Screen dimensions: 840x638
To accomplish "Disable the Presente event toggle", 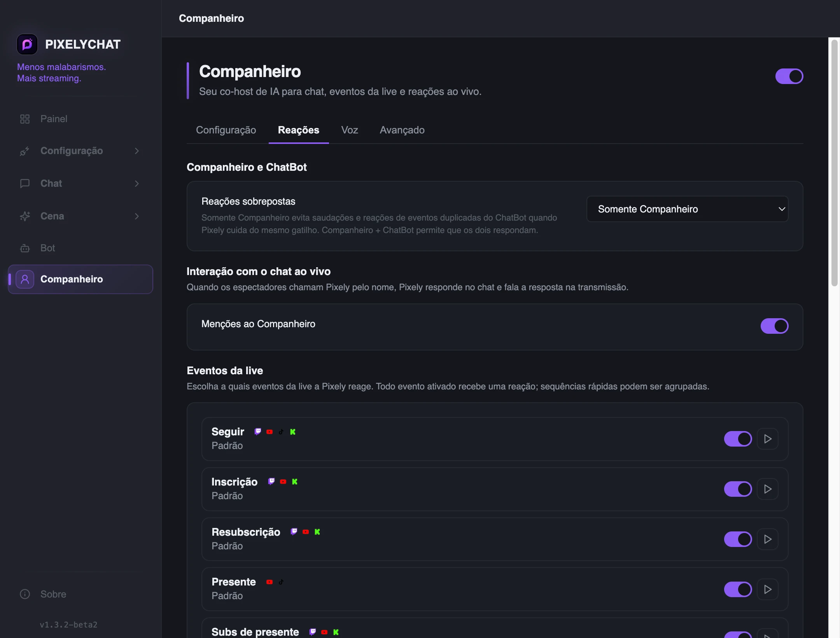I will [738, 589].
